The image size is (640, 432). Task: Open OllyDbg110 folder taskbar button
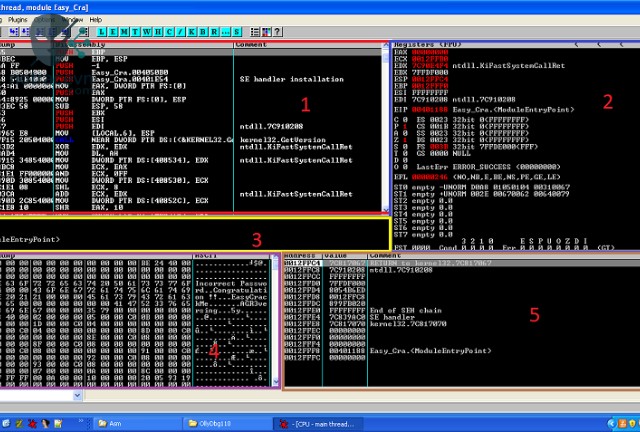(x=227, y=423)
